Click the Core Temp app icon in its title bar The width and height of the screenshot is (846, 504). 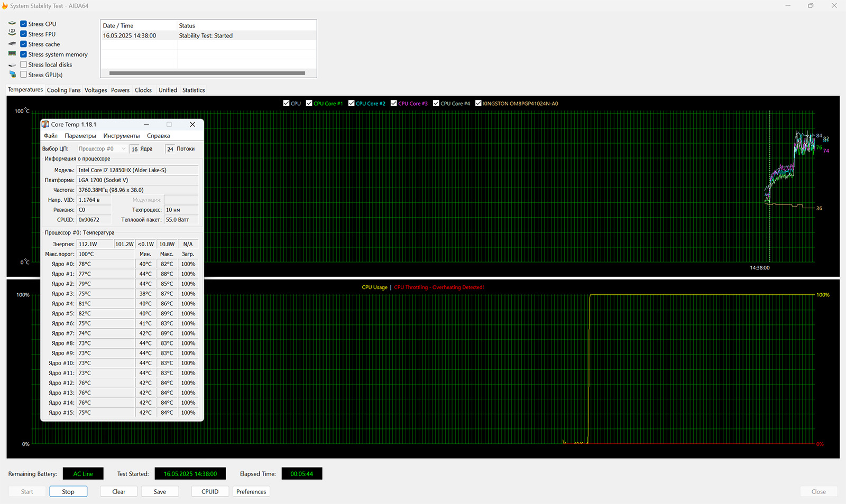tap(45, 124)
